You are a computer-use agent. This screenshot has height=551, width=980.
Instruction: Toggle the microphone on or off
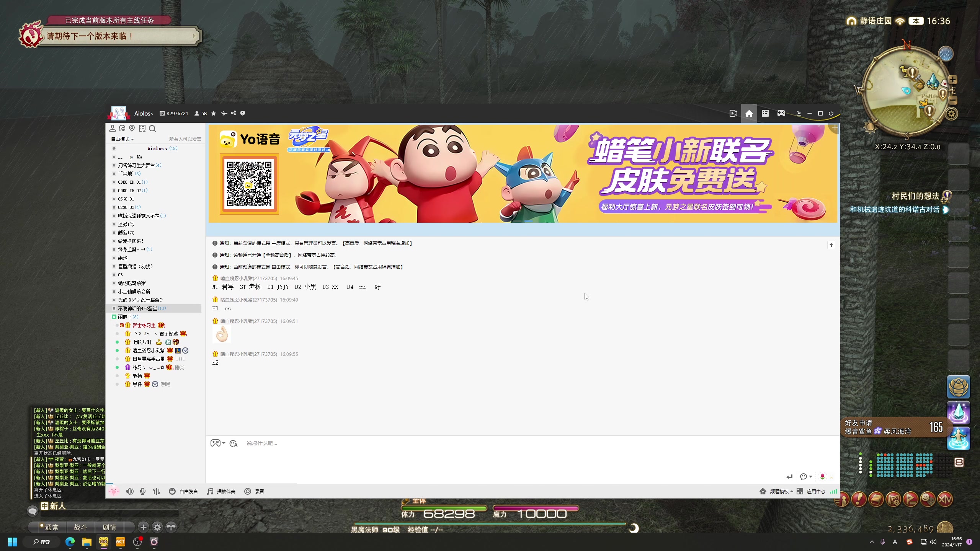pos(143,491)
